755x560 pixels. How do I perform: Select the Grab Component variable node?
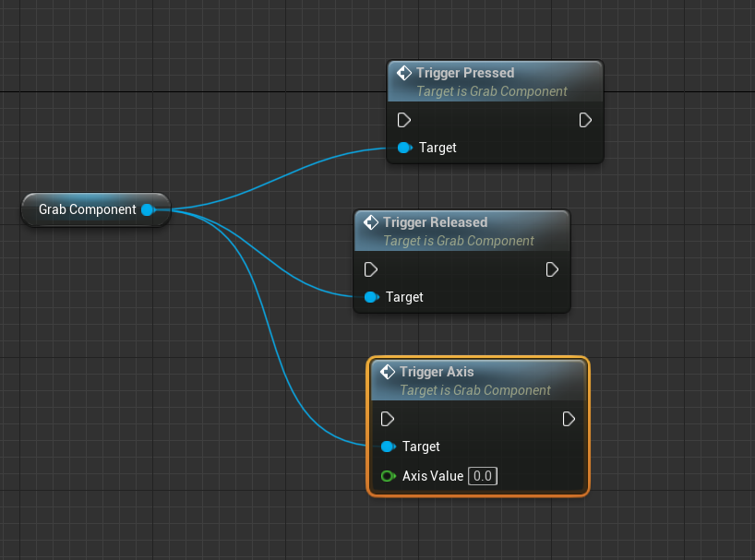click(96, 209)
